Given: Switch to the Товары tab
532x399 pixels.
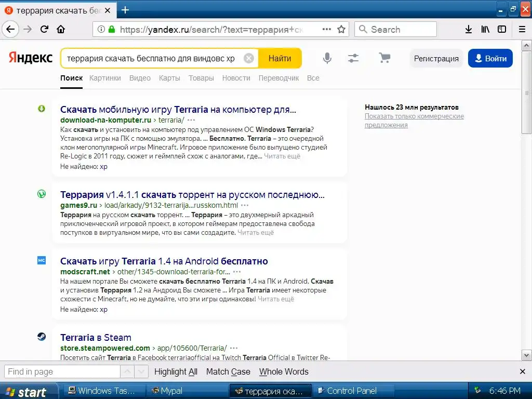Looking at the screenshot, I should point(201,78).
